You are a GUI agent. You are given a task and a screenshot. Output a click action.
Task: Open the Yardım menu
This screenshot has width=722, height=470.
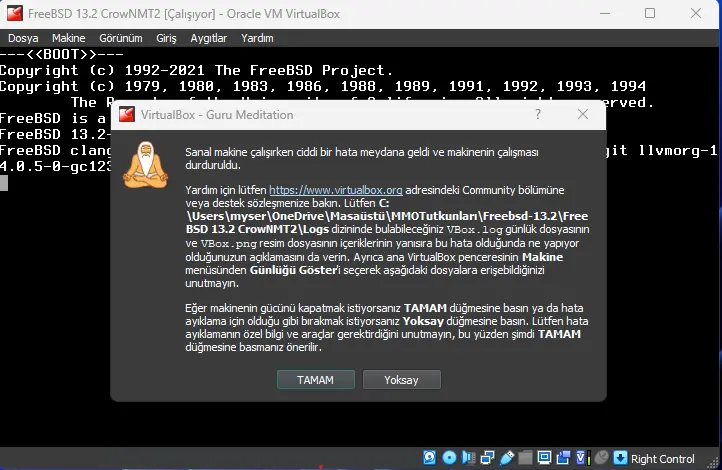point(257,38)
